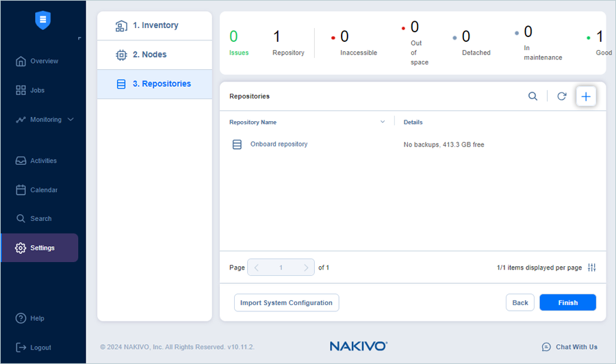Filter by 0 In maintenance status

coord(538,42)
